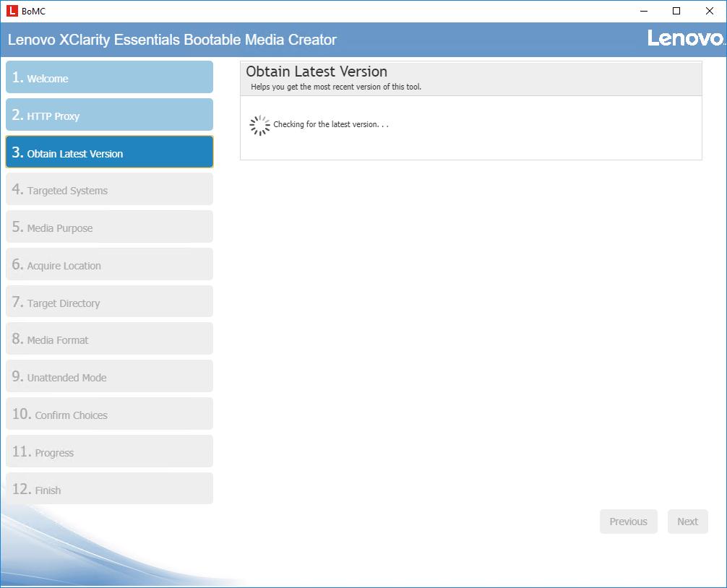
Task: Switch to step 6 Acquire Location
Action: 109,264
